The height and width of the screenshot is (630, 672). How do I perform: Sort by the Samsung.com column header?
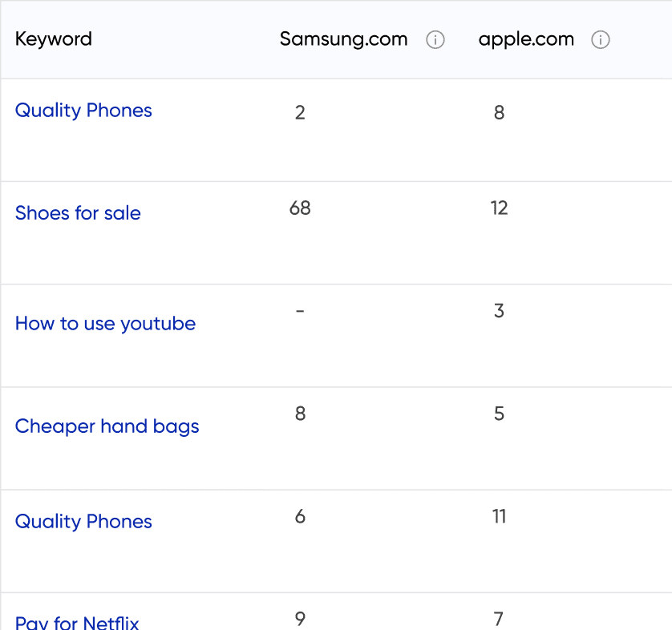click(x=343, y=38)
